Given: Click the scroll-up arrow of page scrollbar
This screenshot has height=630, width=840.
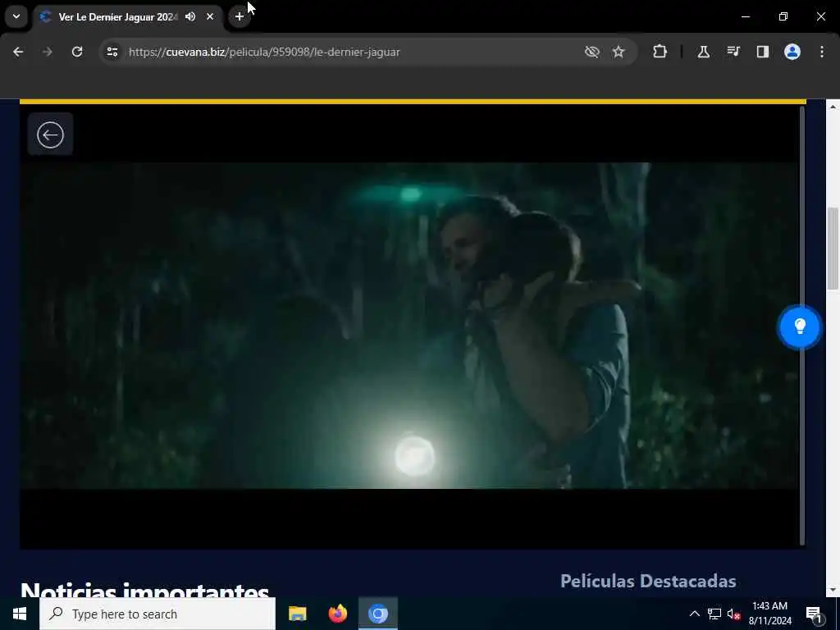Looking at the screenshot, I should pos(833,107).
